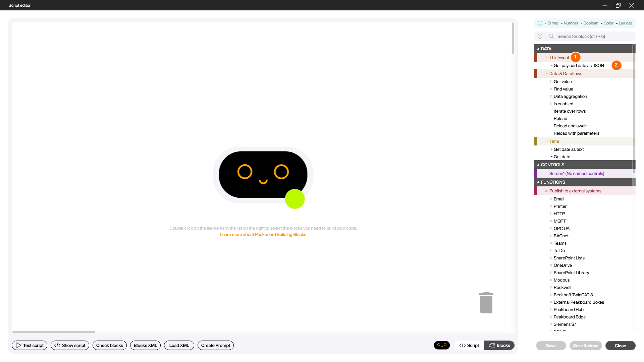644x362 pixels.
Task: Select Get date as text block
Action: click(569, 149)
